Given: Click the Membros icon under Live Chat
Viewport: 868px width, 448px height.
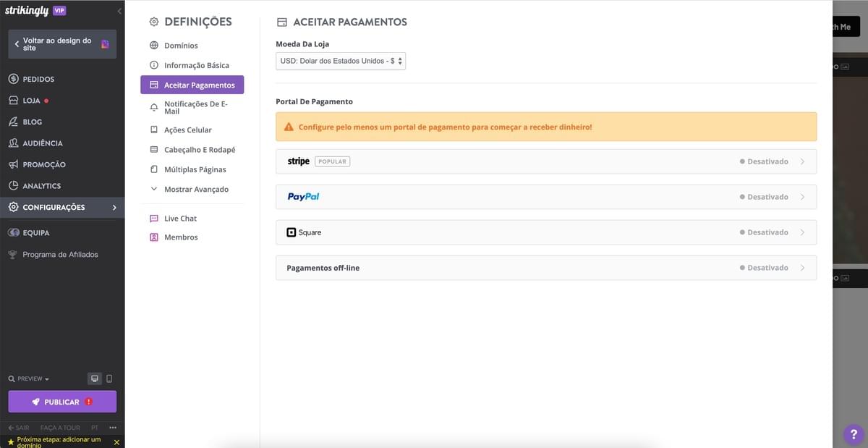Looking at the screenshot, I should pos(153,237).
